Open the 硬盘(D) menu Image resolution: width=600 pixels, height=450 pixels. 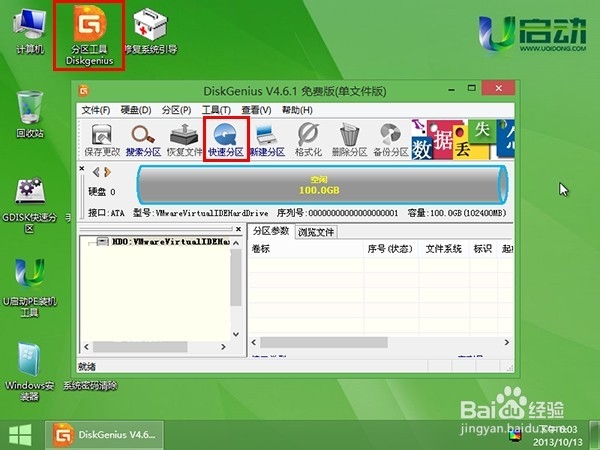pos(136,110)
